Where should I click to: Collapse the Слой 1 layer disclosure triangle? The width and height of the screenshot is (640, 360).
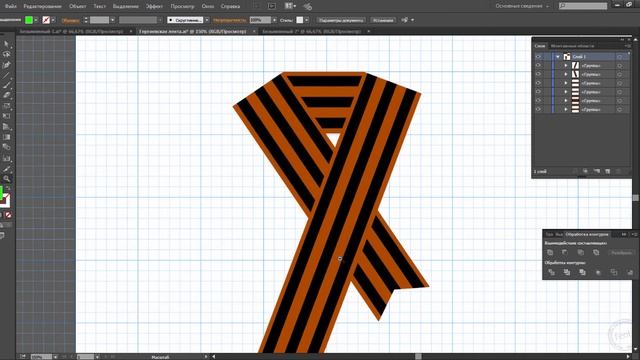coord(558,57)
